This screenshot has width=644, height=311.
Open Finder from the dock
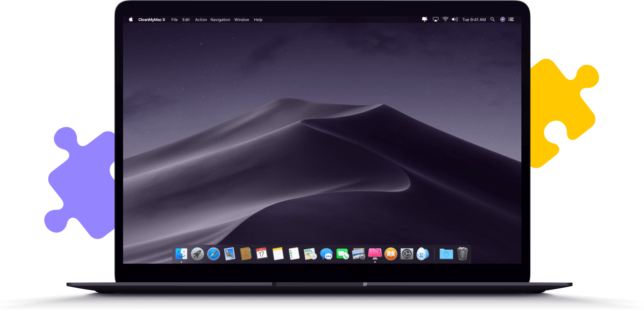coord(181,254)
